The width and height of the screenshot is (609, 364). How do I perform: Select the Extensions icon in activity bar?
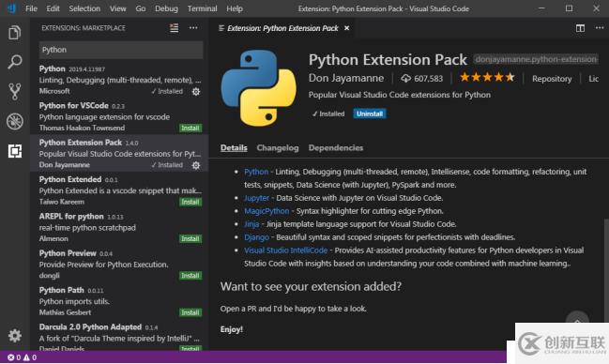[x=15, y=151]
